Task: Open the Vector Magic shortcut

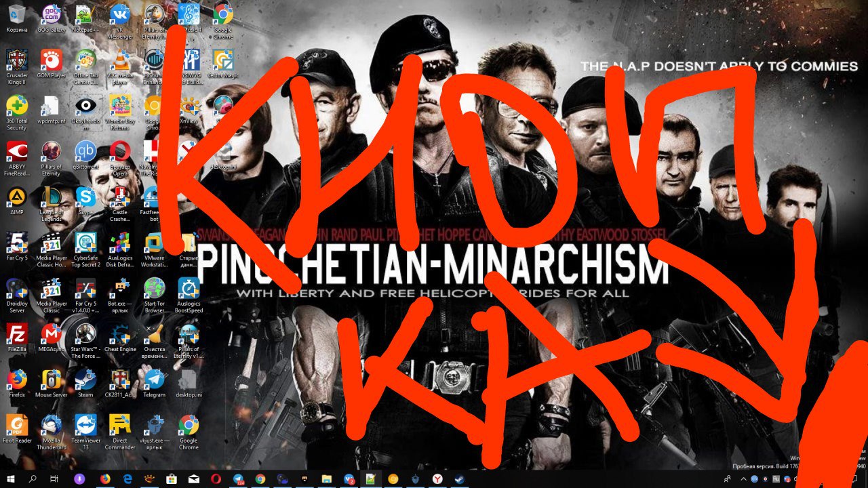Action: [x=223, y=63]
